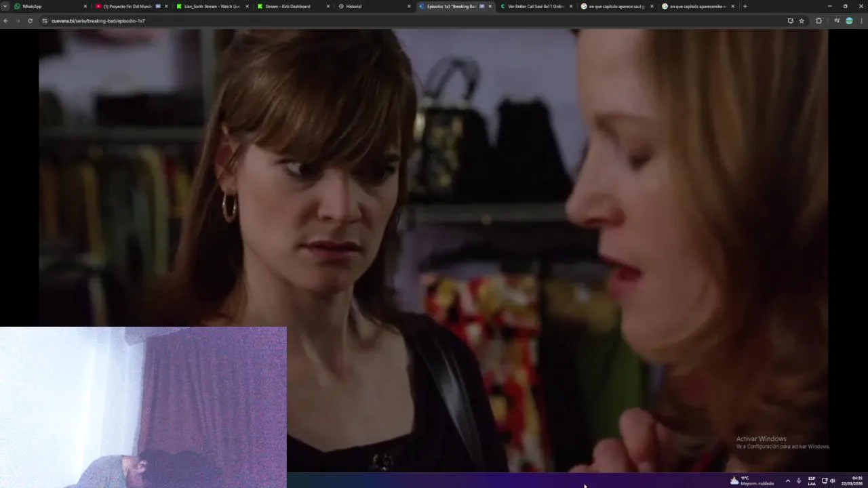
Task: Click the media-playing indicator on YouTube tab
Action: tap(158, 6)
